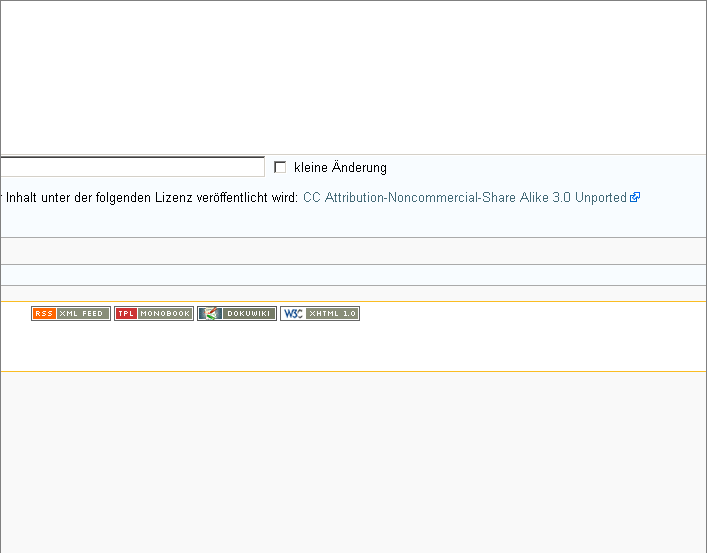Click the red TPL label on Monobook badge
Screen dimensions: 707x553
point(126,314)
